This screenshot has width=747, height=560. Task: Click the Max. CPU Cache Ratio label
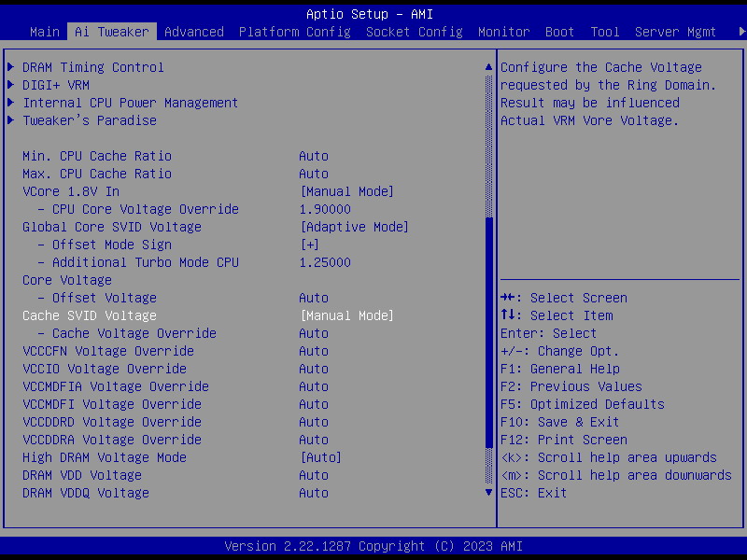[x=97, y=174]
